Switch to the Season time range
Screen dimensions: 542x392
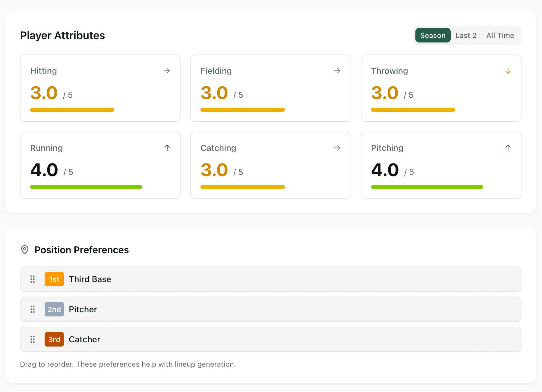[x=433, y=35]
